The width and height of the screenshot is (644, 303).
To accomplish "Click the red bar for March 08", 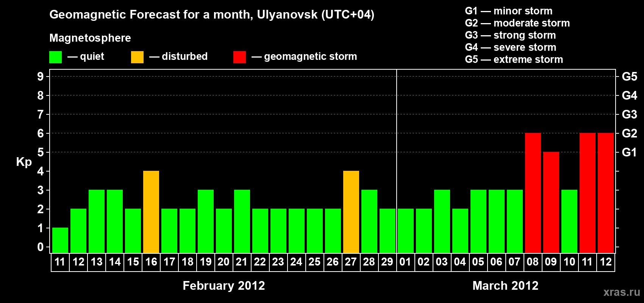I will 533,193.
